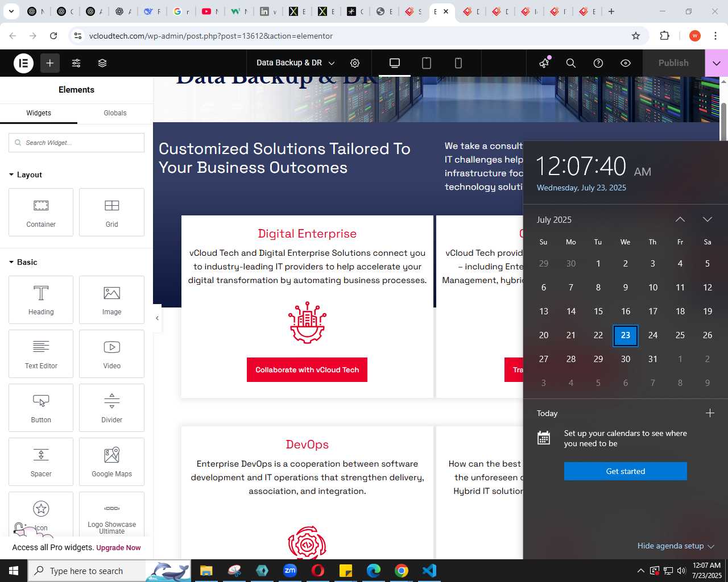Select the Text Editor widget
Screen dimensions: 728x582
41,354
